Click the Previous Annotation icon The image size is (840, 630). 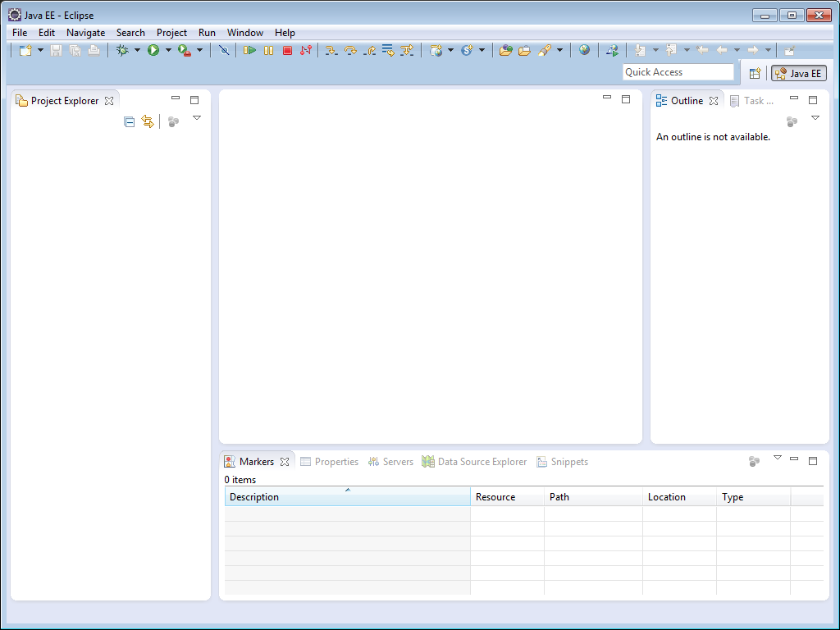click(x=671, y=50)
